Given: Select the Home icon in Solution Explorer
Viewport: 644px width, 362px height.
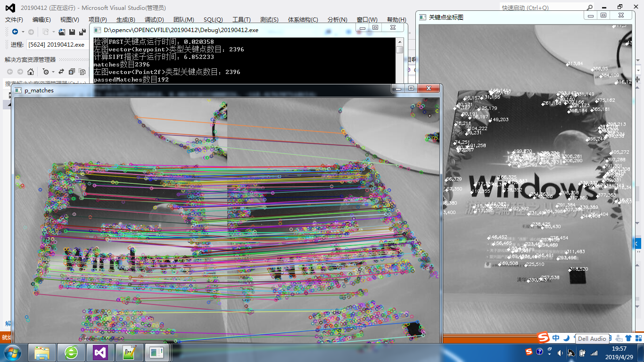Looking at the screenshot, I should coord(31,72).
